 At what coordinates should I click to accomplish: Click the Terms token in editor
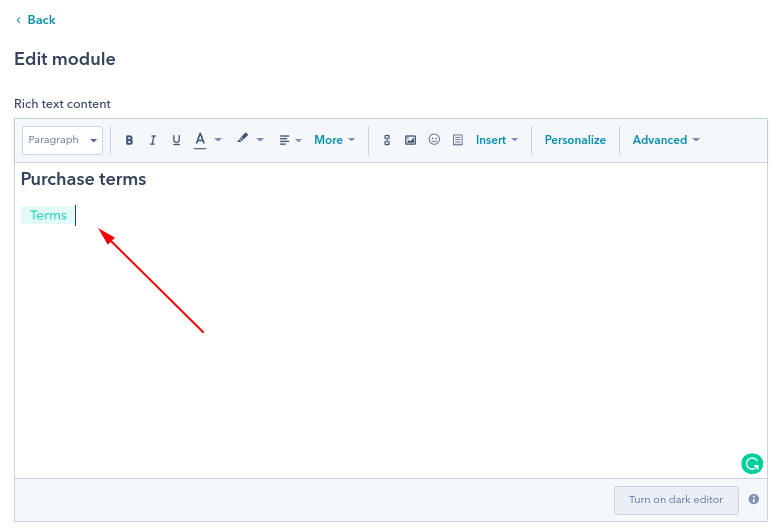point(48,215)
